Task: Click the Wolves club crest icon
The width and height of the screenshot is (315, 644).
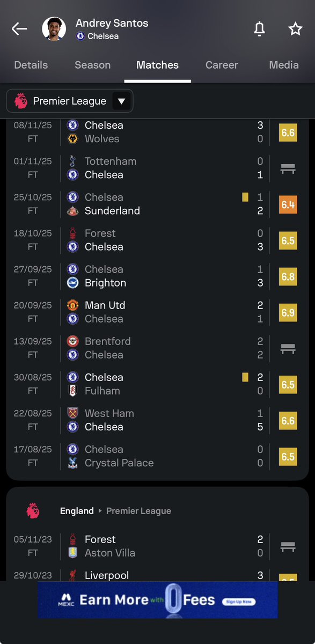Action: 72,139
